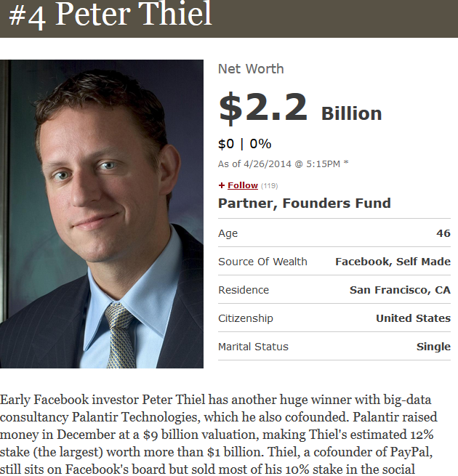Click the Citizenship label
This screenshot has width=458, height=476.
pos(246,318)
